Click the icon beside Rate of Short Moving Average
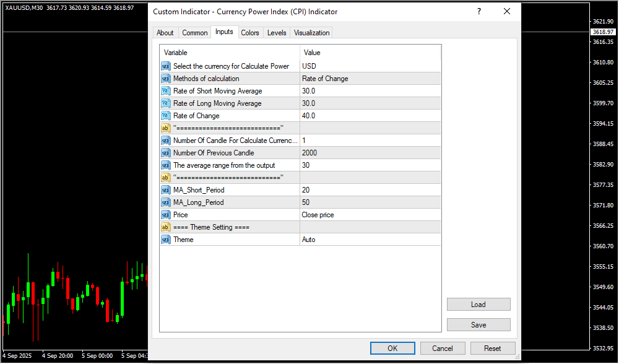619x364 pixels. [165, 91]
